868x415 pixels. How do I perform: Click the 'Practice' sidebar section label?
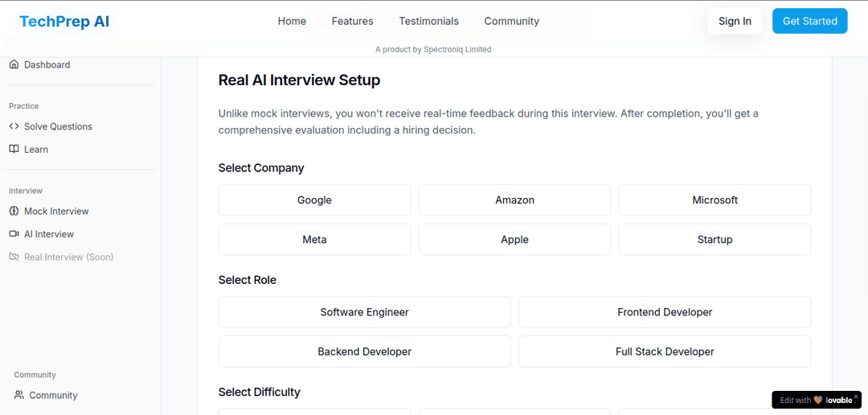click(24, 106)
